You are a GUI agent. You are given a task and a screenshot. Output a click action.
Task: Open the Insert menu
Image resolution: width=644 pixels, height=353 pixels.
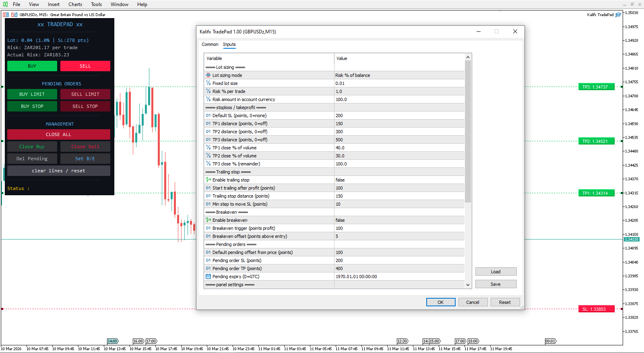[x=54, y=4]
